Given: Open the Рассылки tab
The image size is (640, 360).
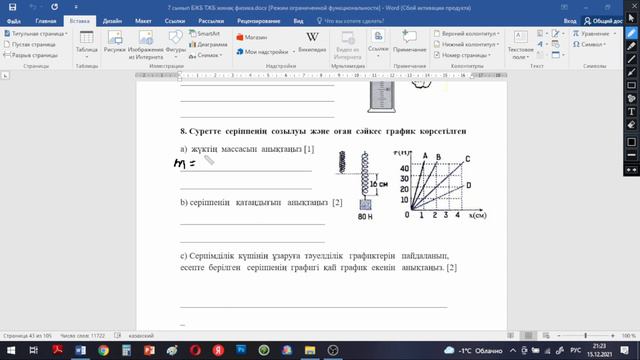Looking at the screenshot, I should 211,21.
